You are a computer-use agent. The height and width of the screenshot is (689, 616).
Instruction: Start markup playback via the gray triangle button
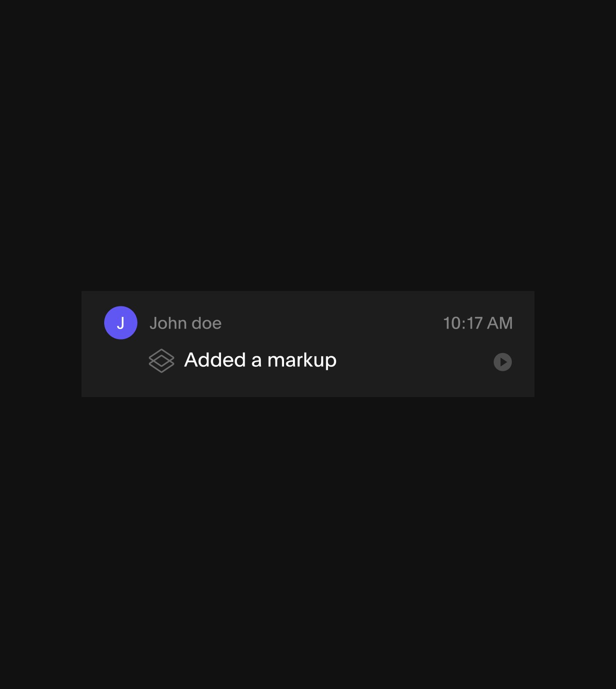(503, 362)
